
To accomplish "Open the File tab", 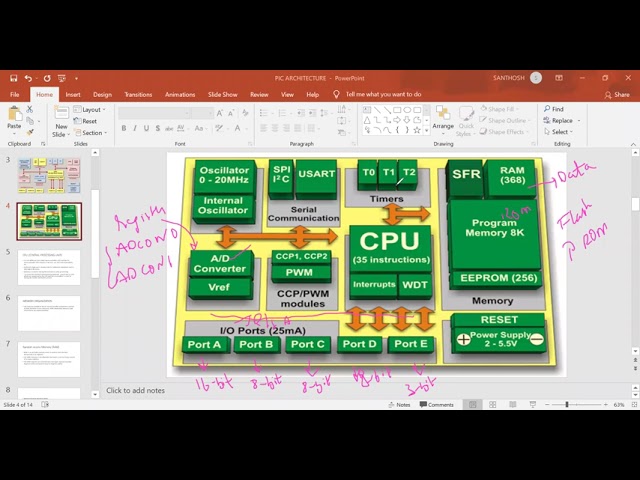I will pos(15,94).
